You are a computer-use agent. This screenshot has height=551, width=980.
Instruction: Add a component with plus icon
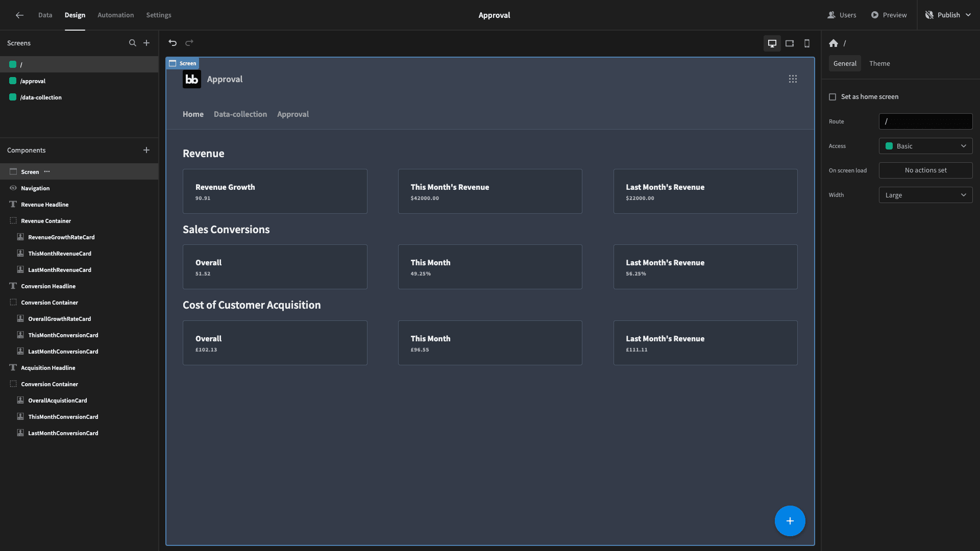146,150
